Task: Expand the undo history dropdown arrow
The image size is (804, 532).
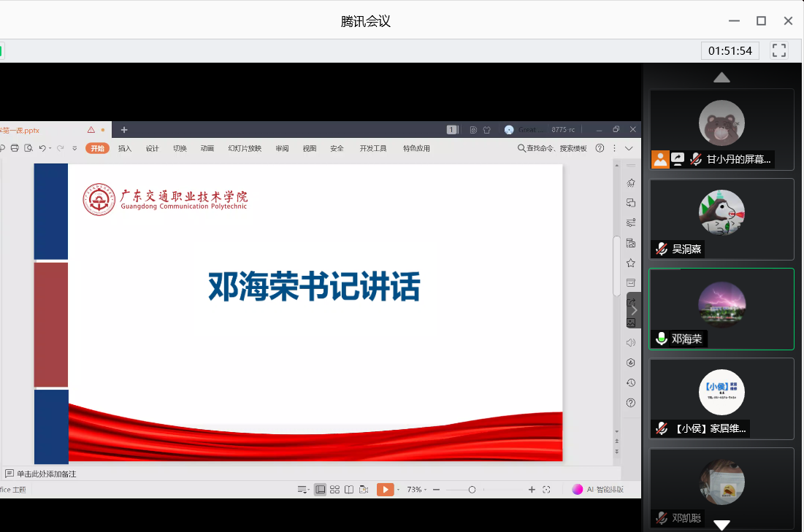Action: pyautogui.click(x=50, y=149)
